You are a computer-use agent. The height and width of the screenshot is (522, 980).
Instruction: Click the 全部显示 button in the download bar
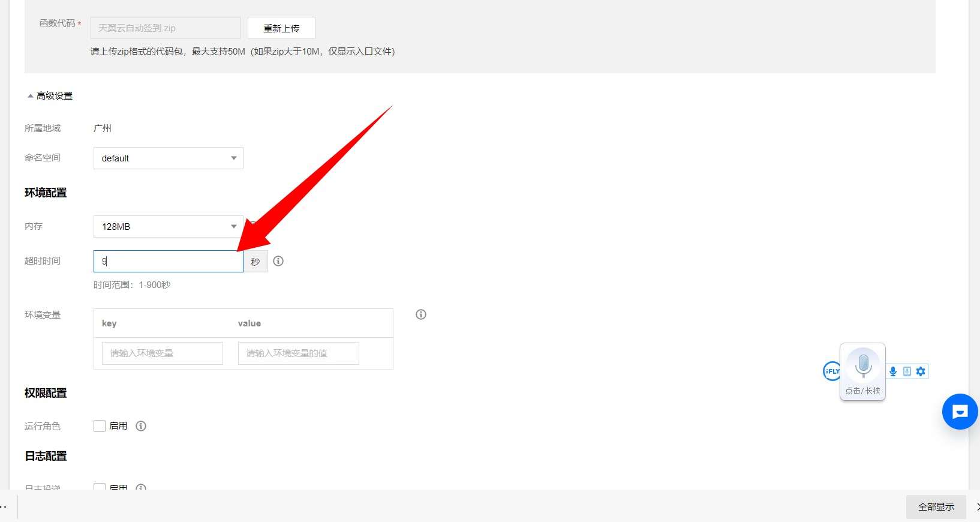(936, 507)
